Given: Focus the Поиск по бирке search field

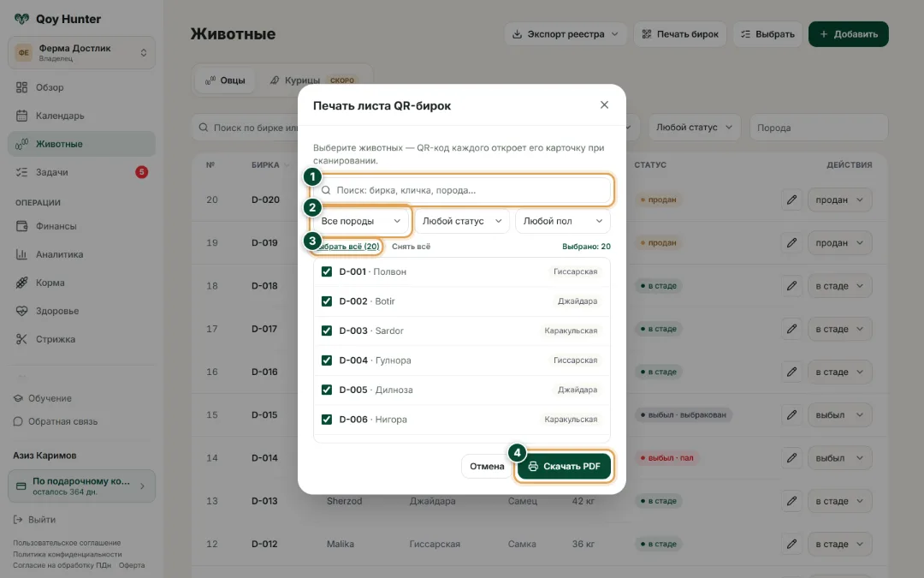Looking at the screenshot, I should click(246, 128).
